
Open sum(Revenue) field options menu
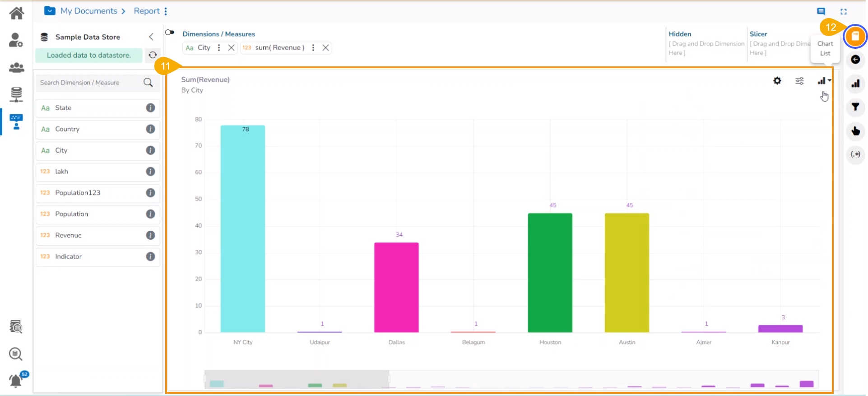click(x=313, y=48)
